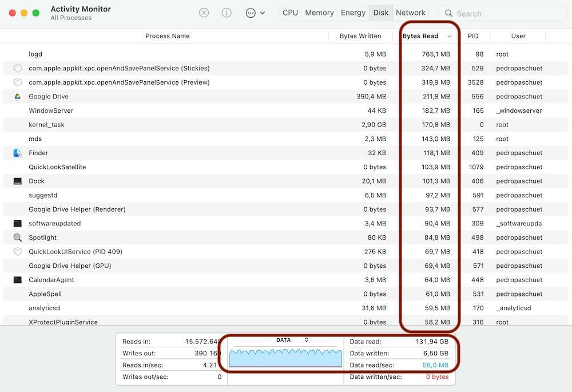Click the 765,1 MB bytes read value

point(436,54)
